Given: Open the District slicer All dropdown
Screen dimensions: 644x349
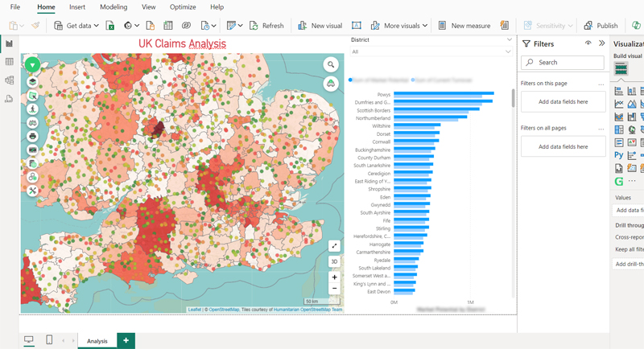Looking at the screenshot, I should 431,51.
